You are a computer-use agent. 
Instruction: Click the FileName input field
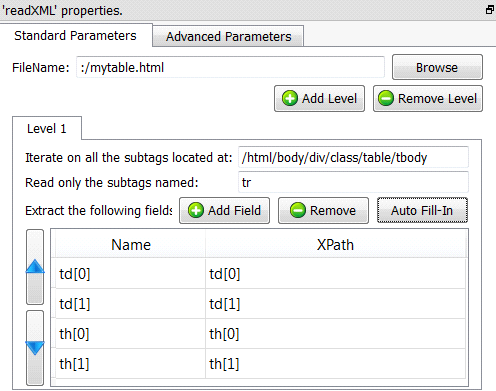point(230,67)
